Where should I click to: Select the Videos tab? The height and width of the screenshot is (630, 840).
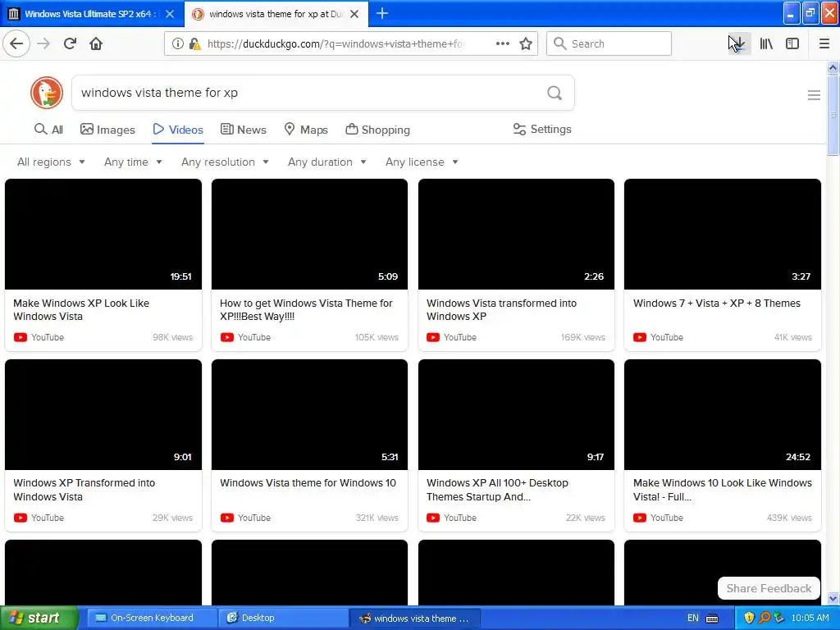(178, 130)
